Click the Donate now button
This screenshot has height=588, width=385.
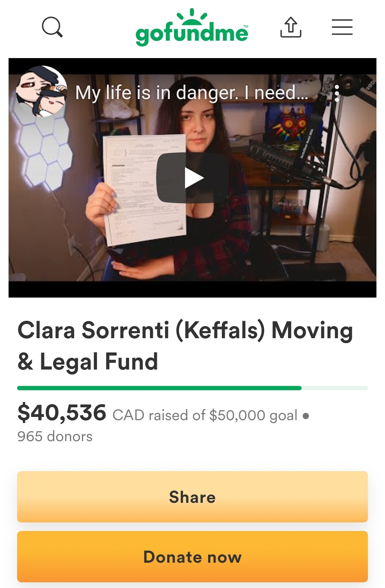tap(192, 557)
